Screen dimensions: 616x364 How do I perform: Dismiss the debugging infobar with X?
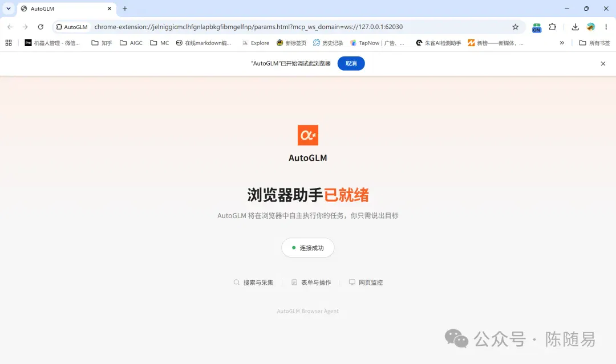point(603,64)
